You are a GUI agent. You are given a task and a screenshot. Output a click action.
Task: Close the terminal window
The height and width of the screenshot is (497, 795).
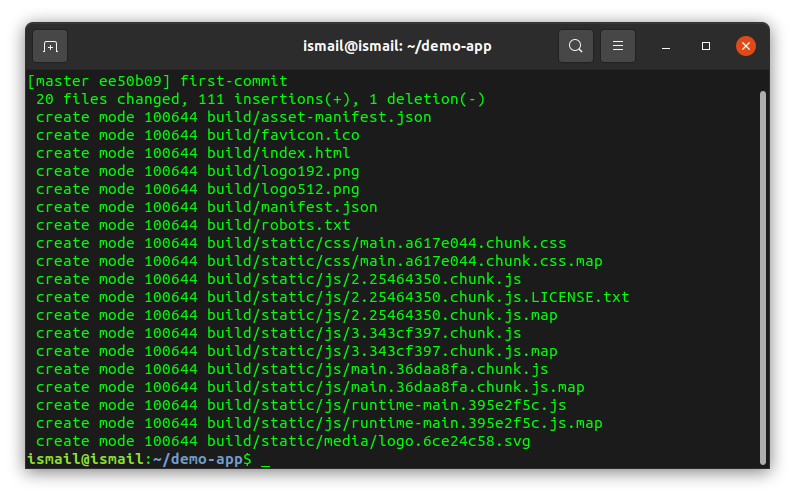point(746,46)
